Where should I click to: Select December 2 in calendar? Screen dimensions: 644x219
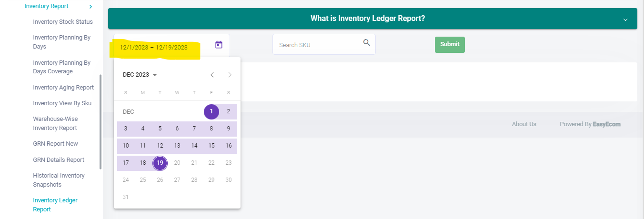pos(229,112)
